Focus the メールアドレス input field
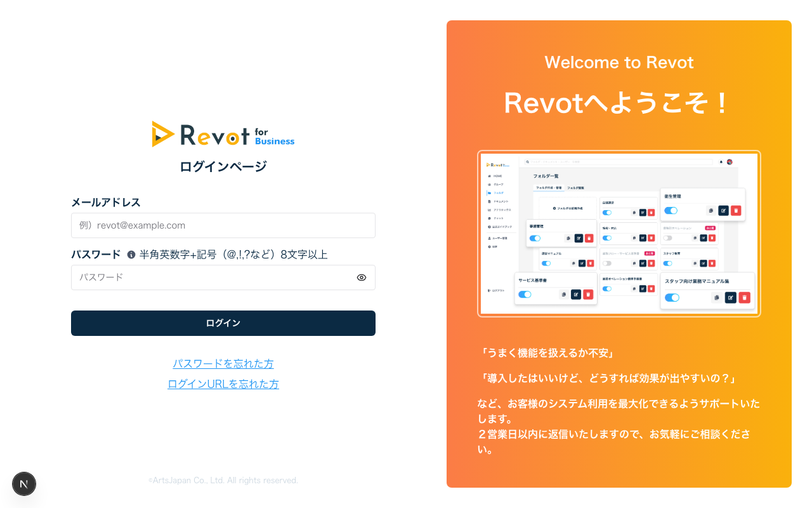Viewport: 812px width, 508px height. (223, 225)
